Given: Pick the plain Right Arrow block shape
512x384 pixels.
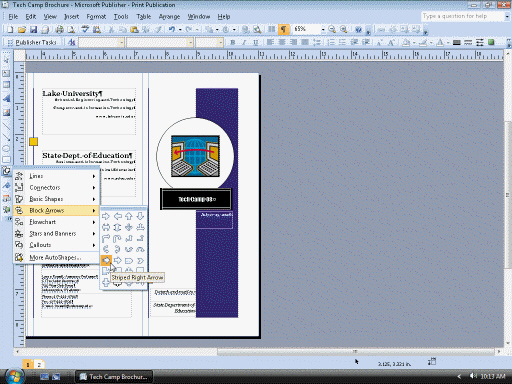Looking at the screenshot, I should (106, 216).
